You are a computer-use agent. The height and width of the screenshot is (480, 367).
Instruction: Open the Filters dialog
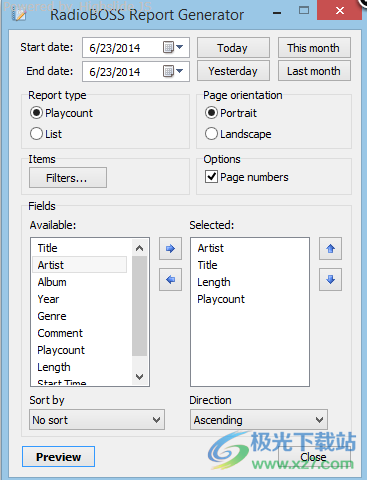[x=68, y=178]
